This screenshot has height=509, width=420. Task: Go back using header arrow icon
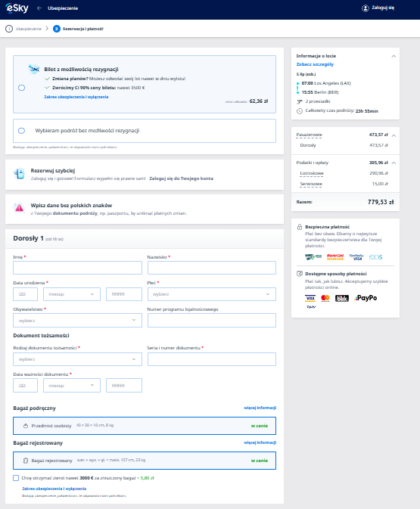[x=39, y=8]
